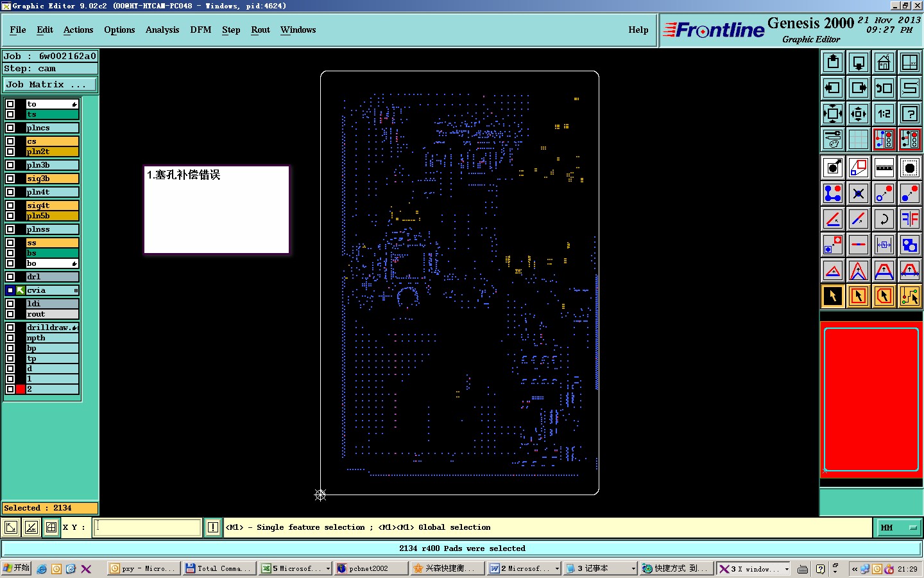Click the ruler measure tool icon
Viewport: 924px width, 578px height.
coord(884,168)
